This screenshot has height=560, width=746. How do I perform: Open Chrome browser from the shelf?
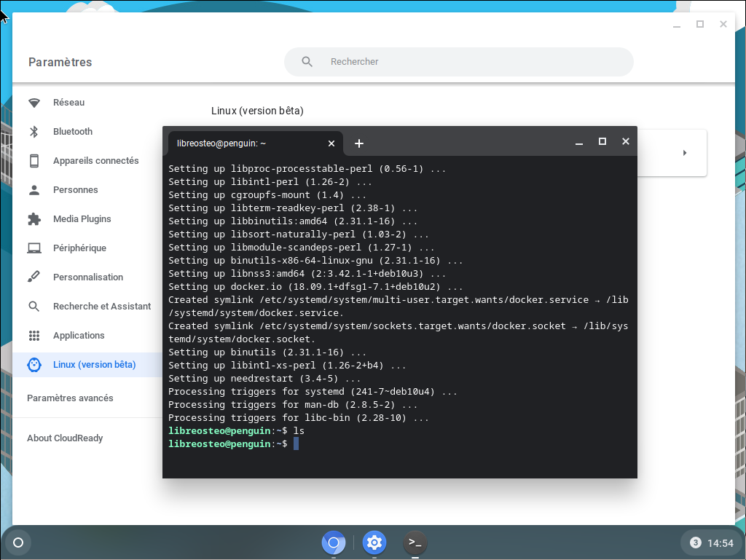point(334,543)
